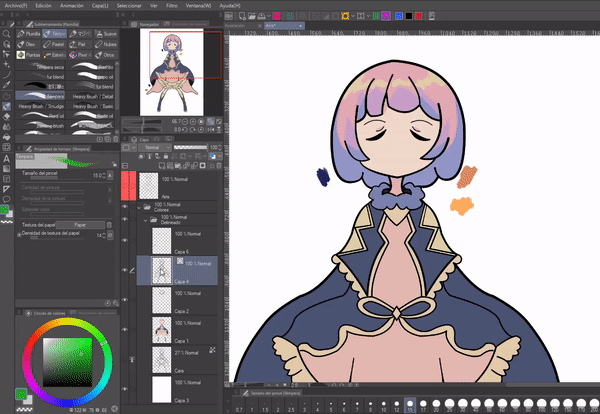Select the Témpera seca brush
600x414 pixels.
point(41,67)
